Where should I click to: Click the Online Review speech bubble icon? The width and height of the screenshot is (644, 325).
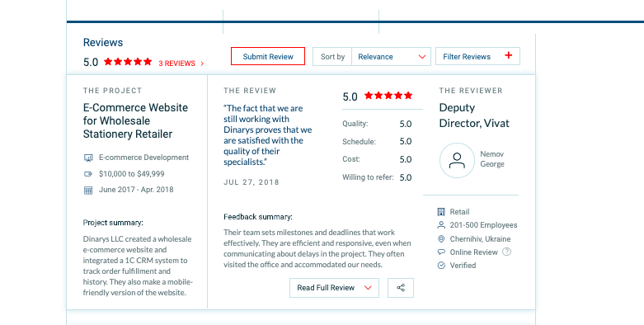pyautogui.click(x=441, y=252)
